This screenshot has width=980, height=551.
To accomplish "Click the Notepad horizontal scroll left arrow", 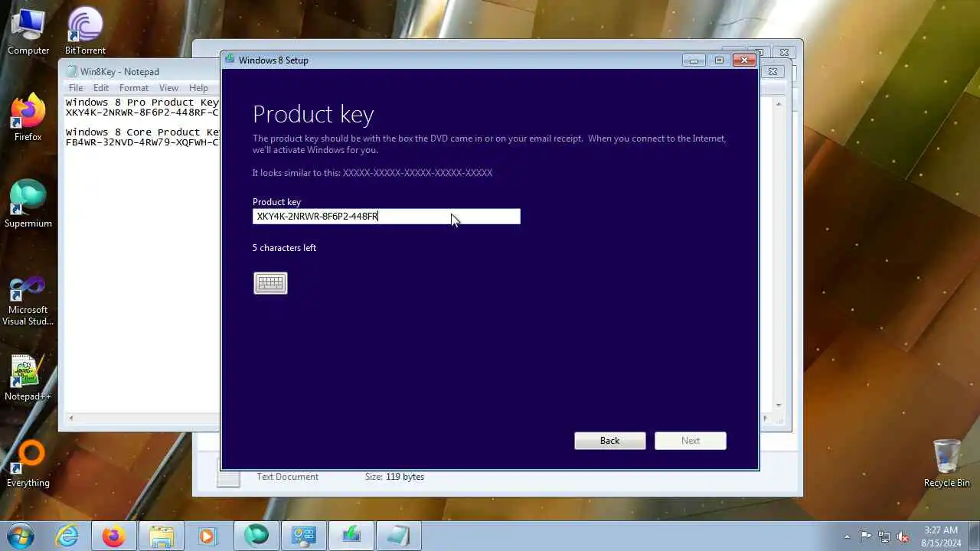I will pyautogui.click(x=71, y=418).
